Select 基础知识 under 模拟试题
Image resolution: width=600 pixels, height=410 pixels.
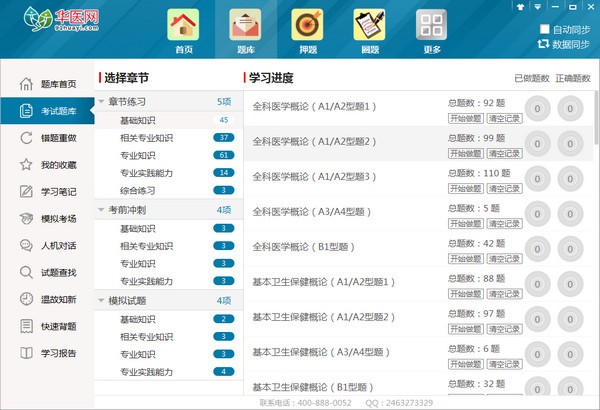click(x=168, y=319)
